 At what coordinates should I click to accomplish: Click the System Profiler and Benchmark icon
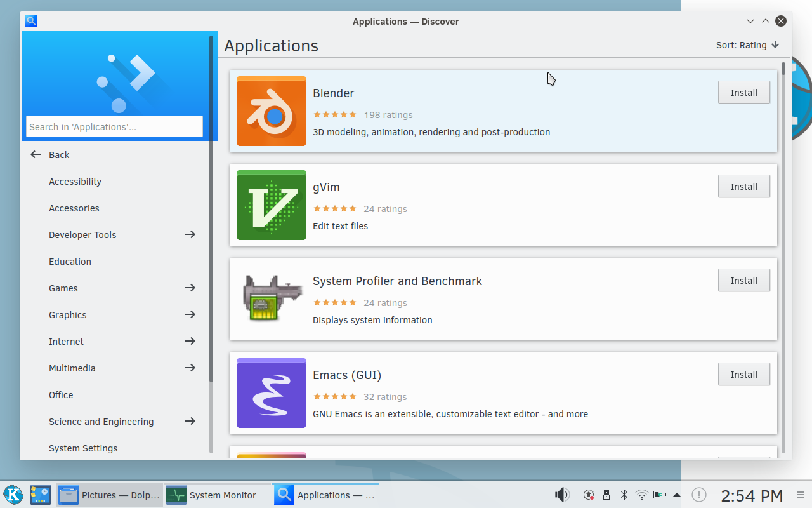272,299
